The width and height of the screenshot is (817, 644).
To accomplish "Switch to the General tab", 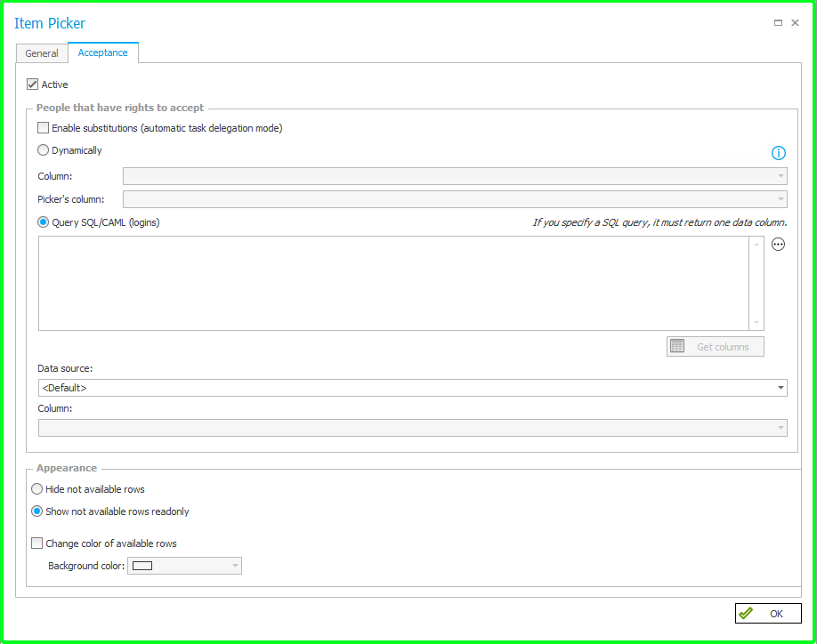I will coord(42,53).
